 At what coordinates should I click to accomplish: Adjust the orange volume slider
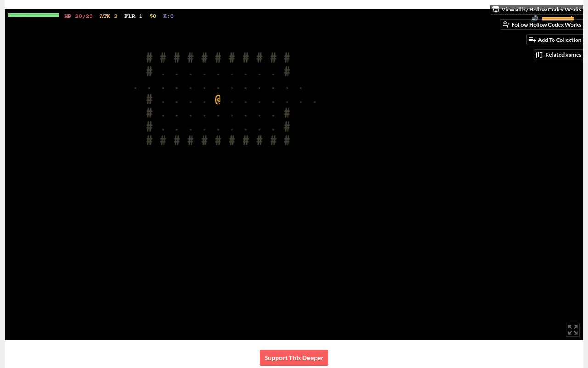coord(558,18)
